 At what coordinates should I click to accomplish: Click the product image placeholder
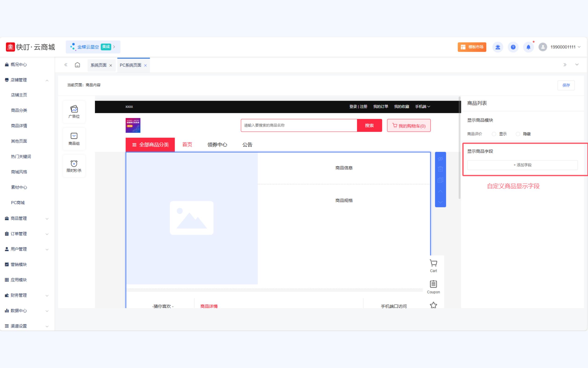click(x=192, y=218)
